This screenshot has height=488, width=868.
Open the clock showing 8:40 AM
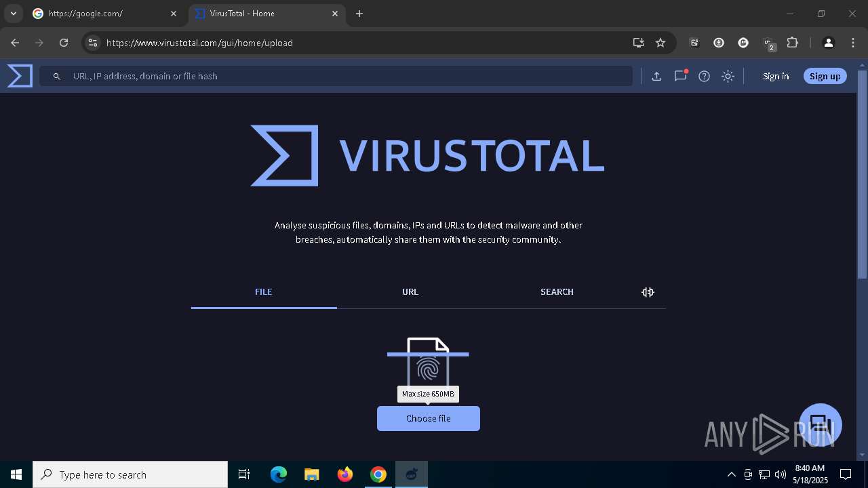coord(810,474)
